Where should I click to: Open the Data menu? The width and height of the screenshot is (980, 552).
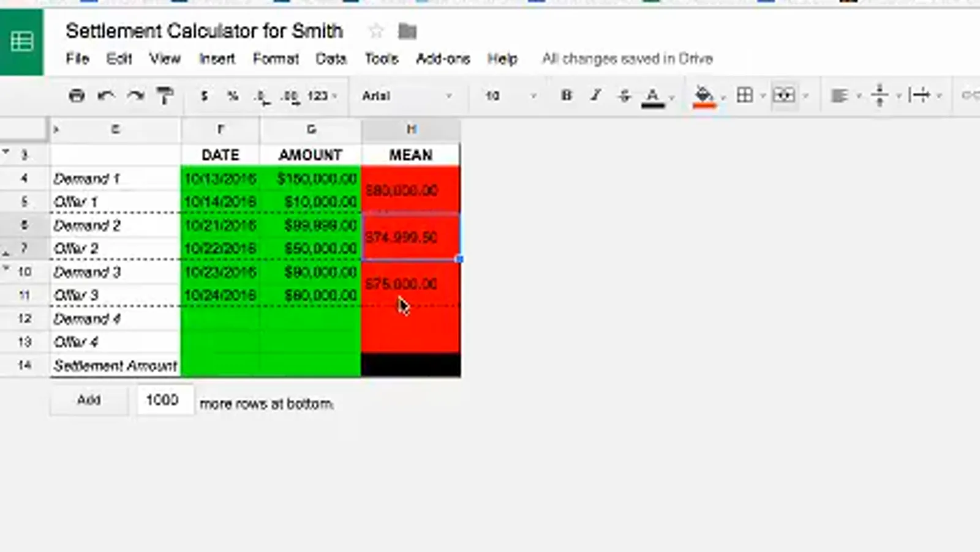(331, 59)
